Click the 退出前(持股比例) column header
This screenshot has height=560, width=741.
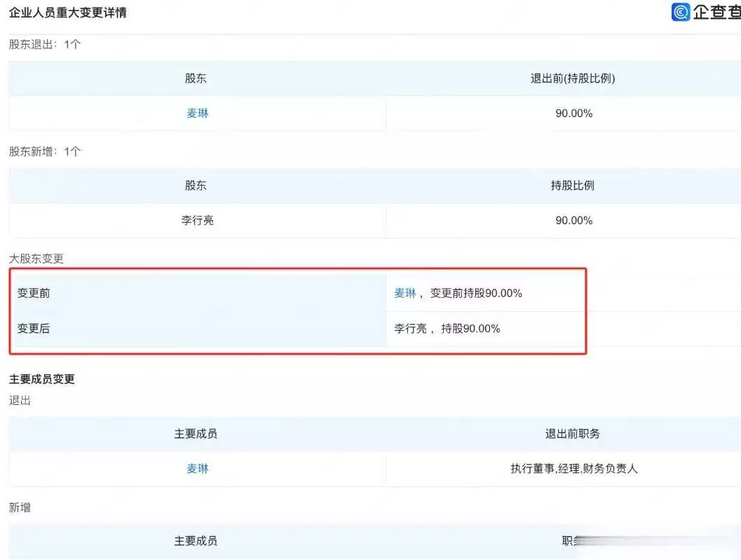click(573, 78)
